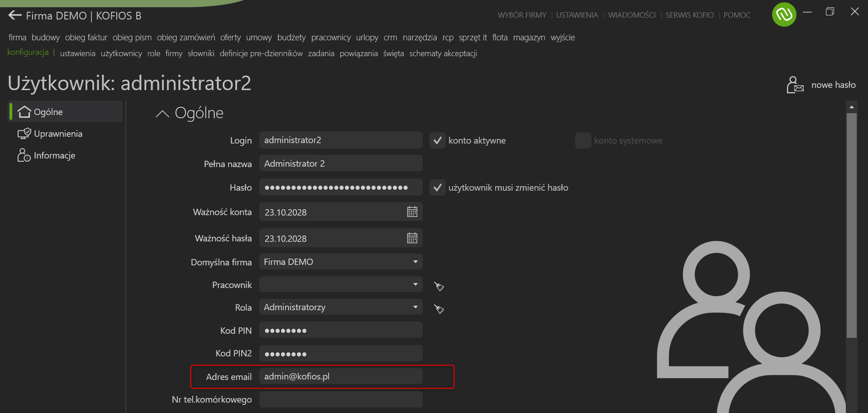868x413 pixels.
Task: Toggle the konto aktywne checkbox
Action: (437, 140)
